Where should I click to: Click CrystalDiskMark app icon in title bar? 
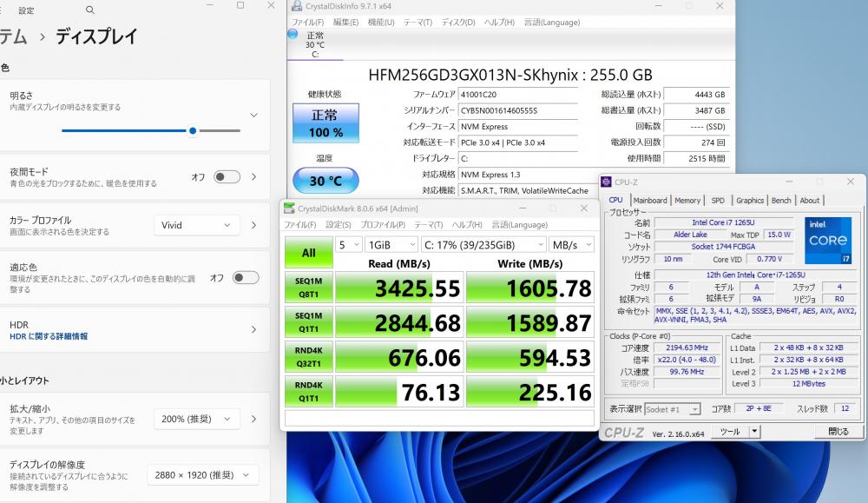click(289, 208)
